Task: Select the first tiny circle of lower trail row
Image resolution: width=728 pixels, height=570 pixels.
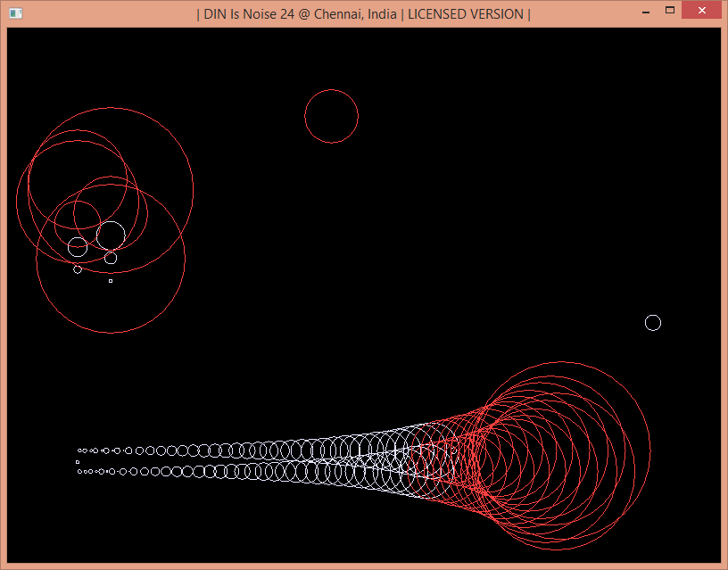Action: tap(79, 471)
